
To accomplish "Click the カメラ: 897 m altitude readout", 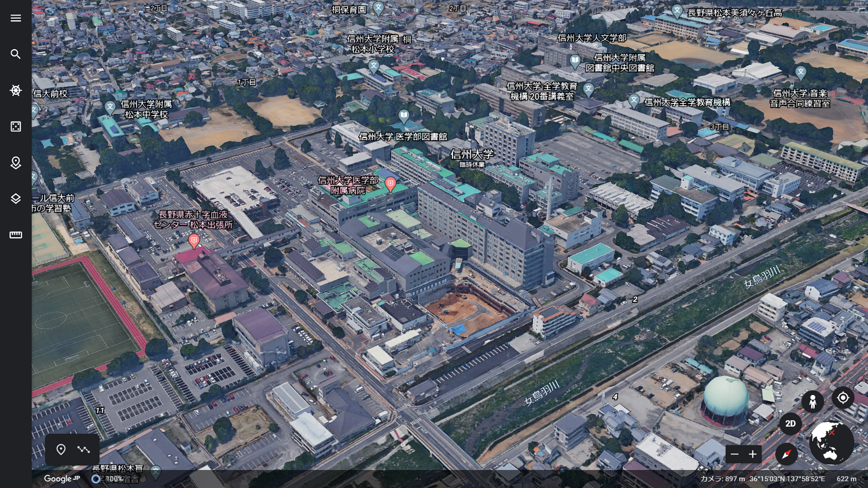I will pyautogui.click(x=723, y=479).
